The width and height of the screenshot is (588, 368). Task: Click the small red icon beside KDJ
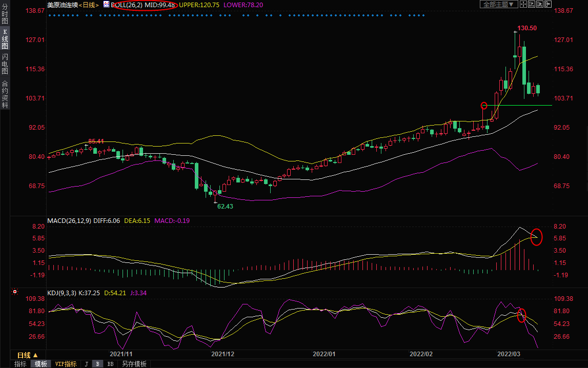coord(15,292)
